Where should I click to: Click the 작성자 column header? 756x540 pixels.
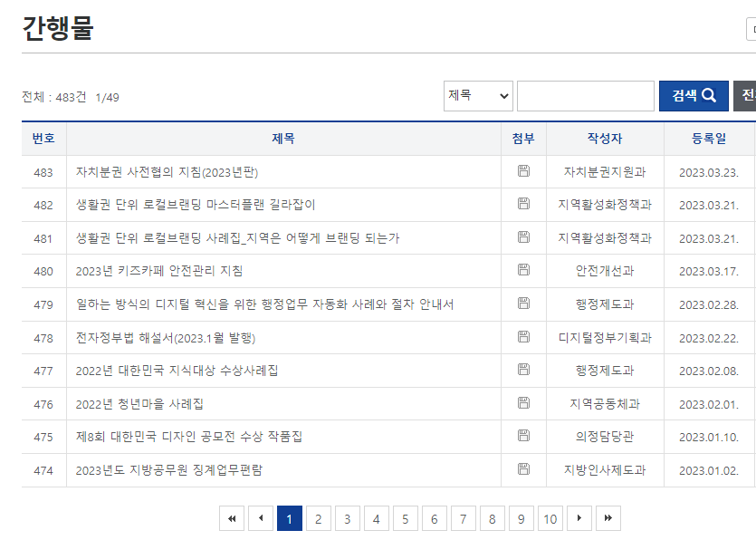(x=605, y=139)
